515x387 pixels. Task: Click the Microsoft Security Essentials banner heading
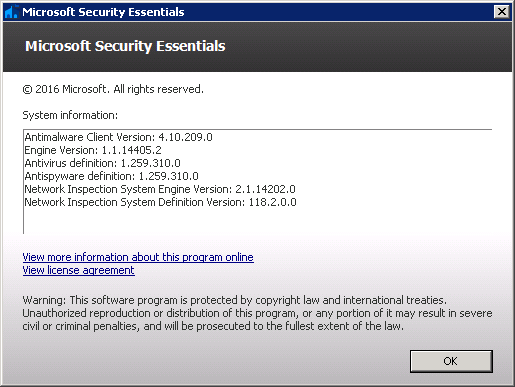tap(125, 46)
